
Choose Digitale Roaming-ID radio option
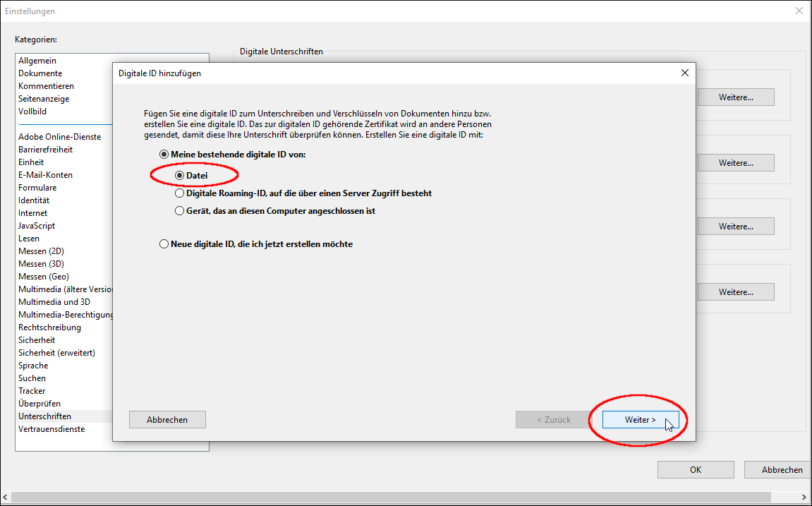pos(179,193)
